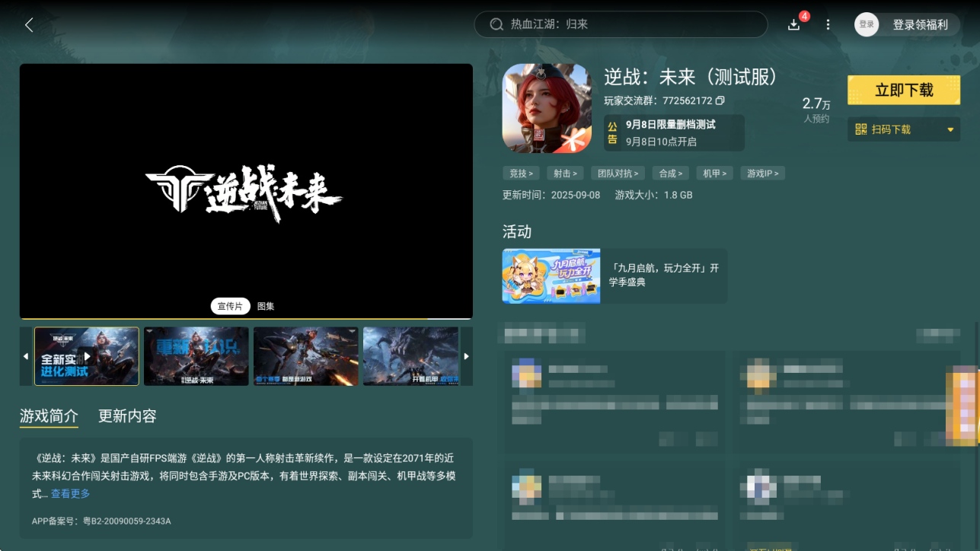980x551 pixels.
Task: Open the 9月8日限量删档测试 announcement
Action: [673, 132]
